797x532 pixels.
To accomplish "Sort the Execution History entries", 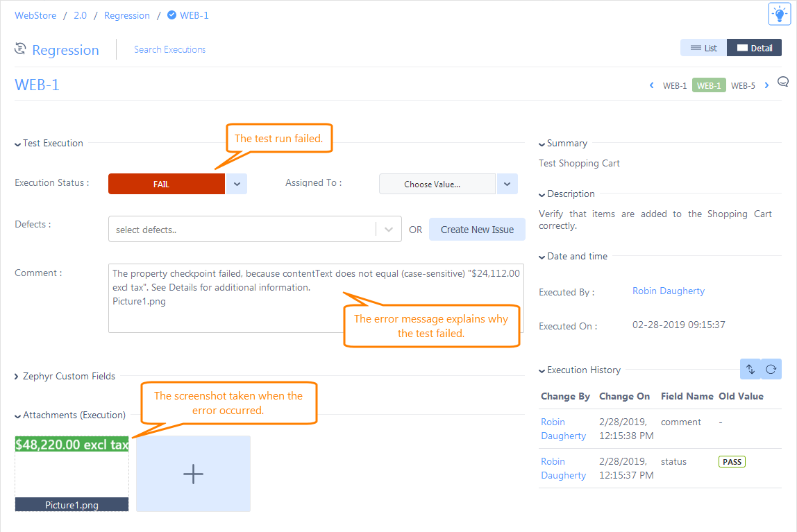I will coord(750,369).
